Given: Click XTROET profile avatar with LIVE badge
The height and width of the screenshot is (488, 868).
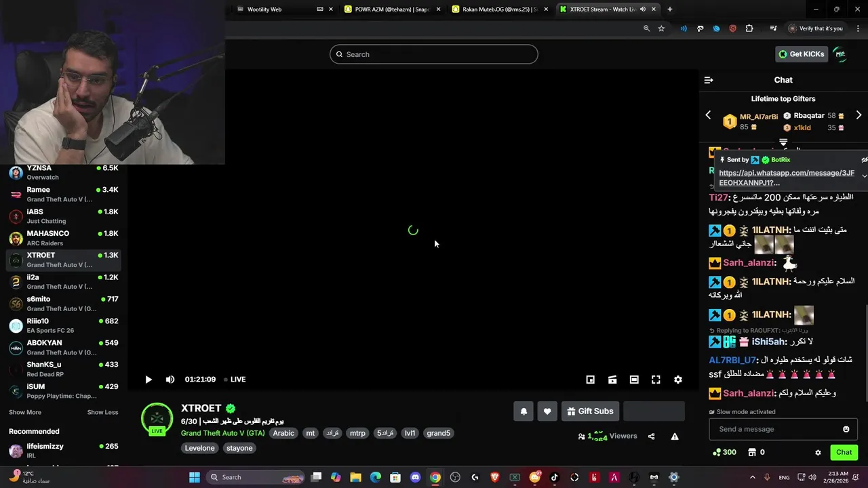Looking at the screenshot, I should (x=157, y=419).
